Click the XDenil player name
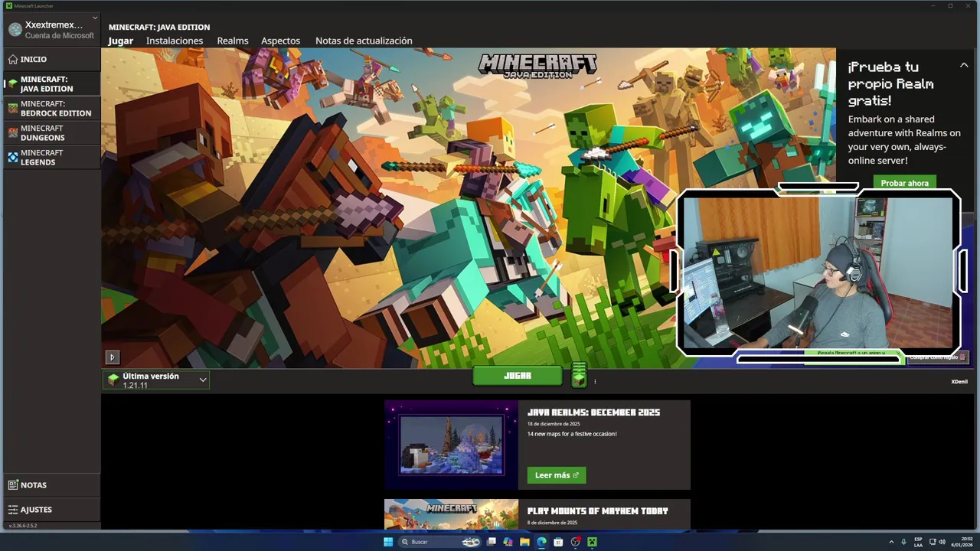980x551 pixels. click(959, 381)
